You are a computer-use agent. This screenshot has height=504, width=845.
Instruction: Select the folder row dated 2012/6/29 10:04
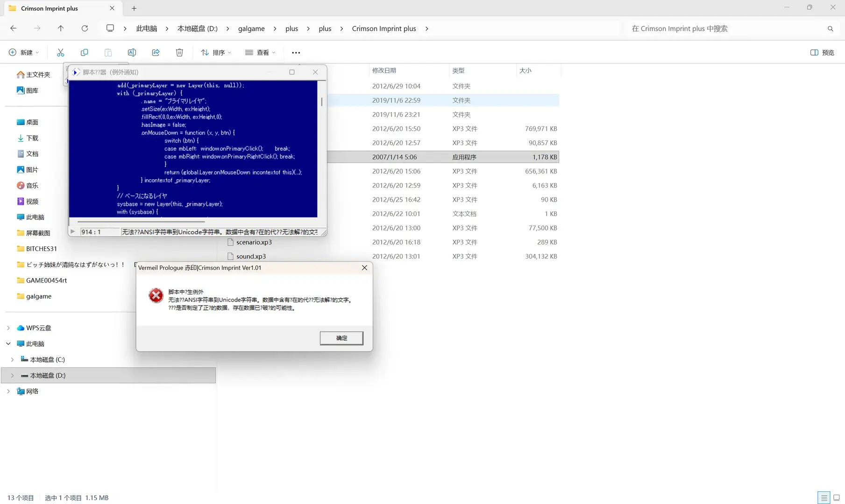443,86
